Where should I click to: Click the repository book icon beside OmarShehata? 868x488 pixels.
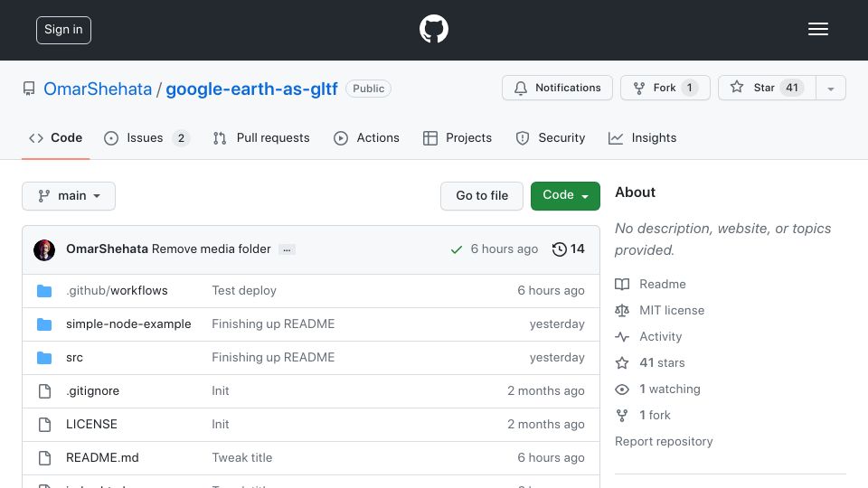[x=29, y=89]
